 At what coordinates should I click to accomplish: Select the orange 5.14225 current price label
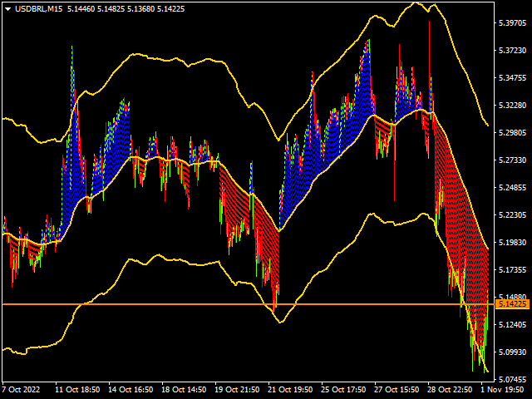tap(513, 304)
